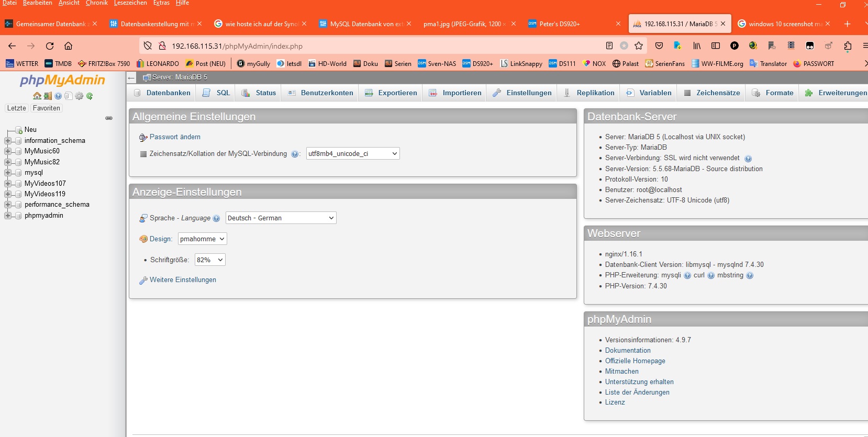
Task: Click the help icon next to curl extension
Action: point(711,275)
